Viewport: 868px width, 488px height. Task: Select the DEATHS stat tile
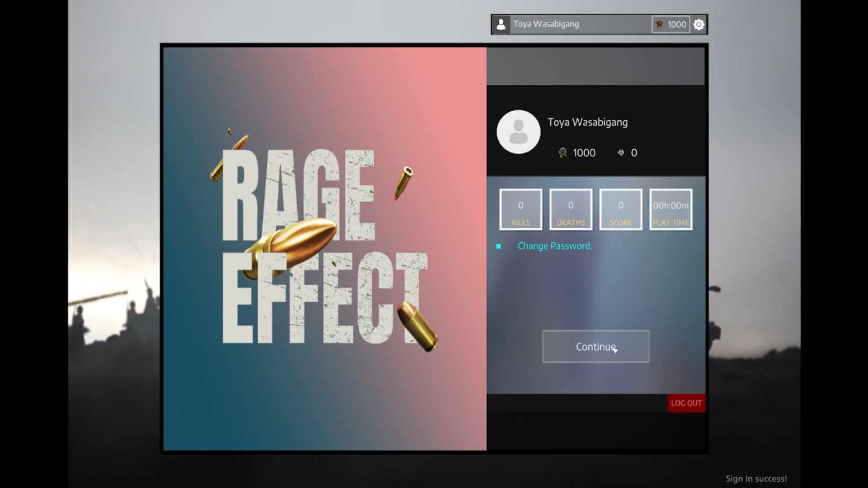570,209
